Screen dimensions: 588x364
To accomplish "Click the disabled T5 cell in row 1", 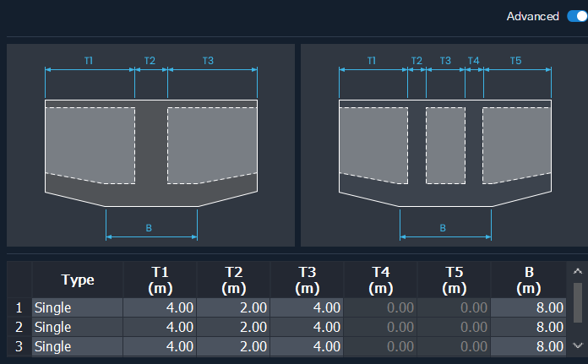I will coord(454,307).
